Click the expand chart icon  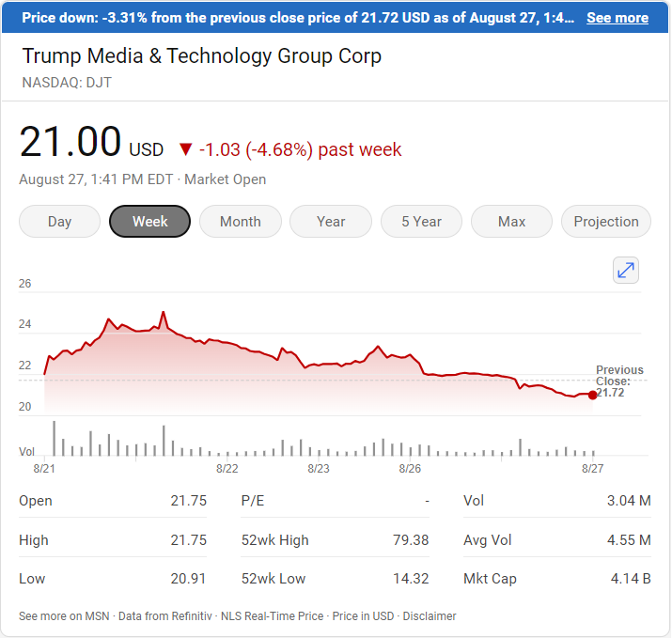point(626,270)
